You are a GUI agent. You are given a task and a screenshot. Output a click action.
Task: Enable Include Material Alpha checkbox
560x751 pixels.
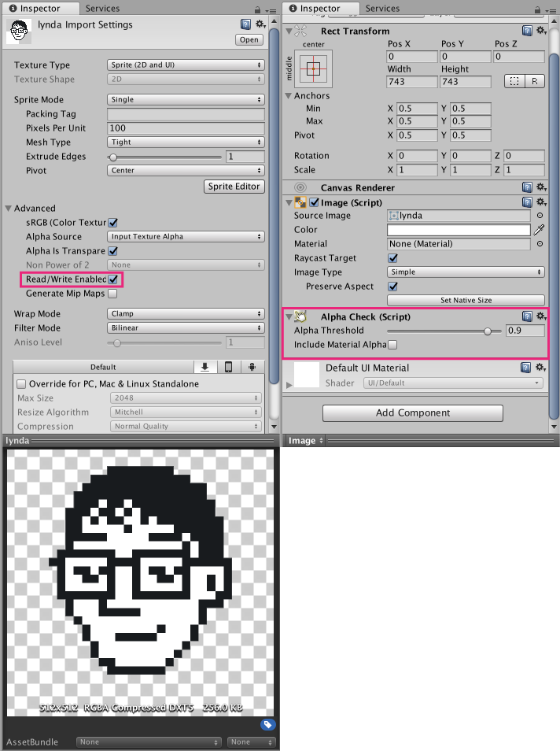pyautogui.click(x=392, y=345)
